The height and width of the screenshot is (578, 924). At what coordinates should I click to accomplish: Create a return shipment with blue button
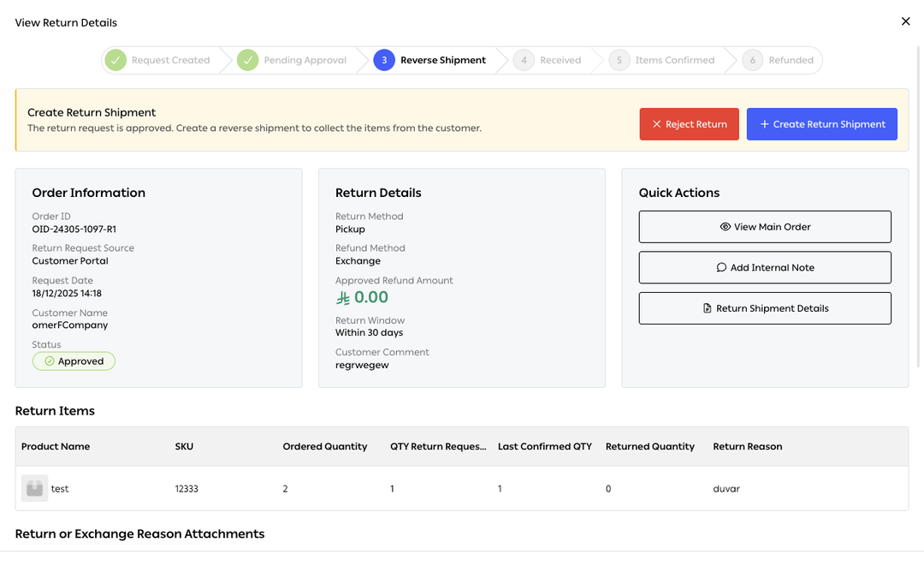click(x=821, y=124)
